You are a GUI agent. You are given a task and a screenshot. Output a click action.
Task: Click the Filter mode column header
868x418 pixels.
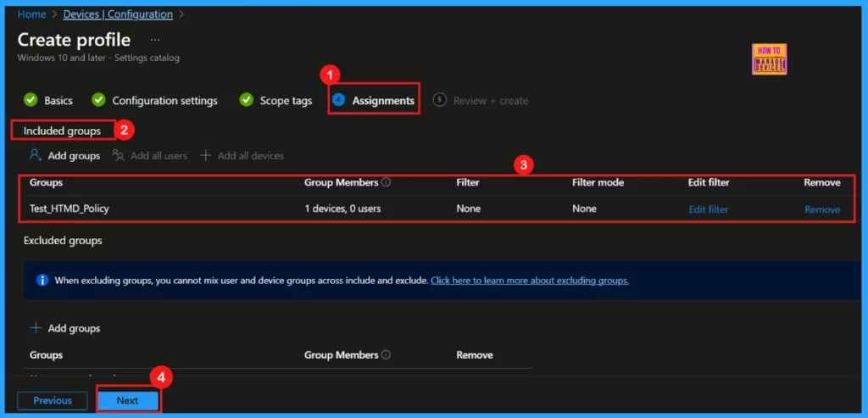click(598, 182)
